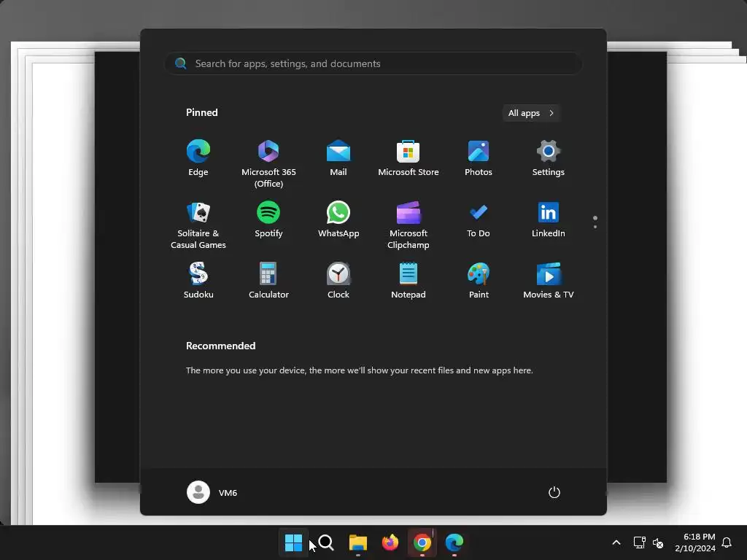Open taskbar Search
This screenshot has height=560, width=747.
coord(326,542)
